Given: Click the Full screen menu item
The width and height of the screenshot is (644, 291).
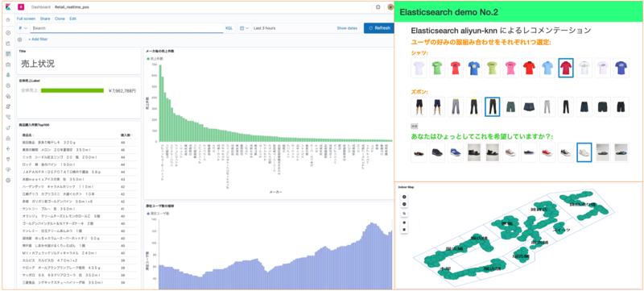Looking at the screenshot, I should [x=27, y=19].
